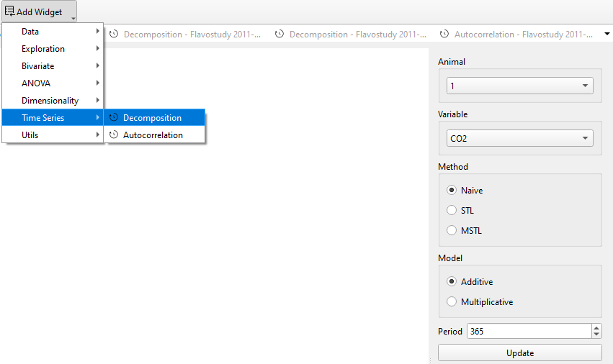Viewport: 613px width, 364px height.
Task: Click the Add Widget toolbar icon
Action: (x=10, y=12)
